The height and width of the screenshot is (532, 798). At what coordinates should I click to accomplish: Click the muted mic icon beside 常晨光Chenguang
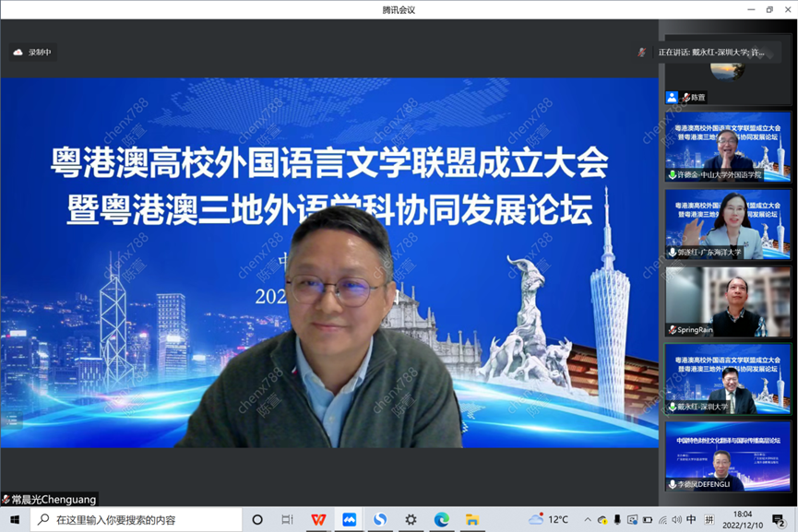point(6,499)
